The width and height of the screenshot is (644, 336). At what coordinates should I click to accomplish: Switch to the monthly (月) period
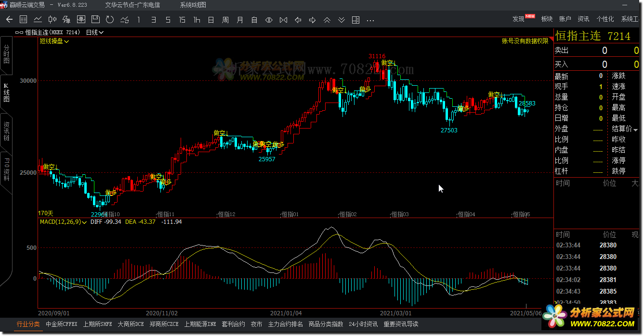pos(240,20)
